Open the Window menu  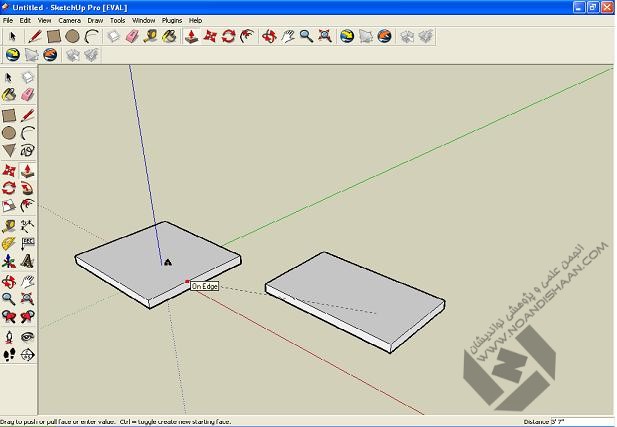point(144,20)
